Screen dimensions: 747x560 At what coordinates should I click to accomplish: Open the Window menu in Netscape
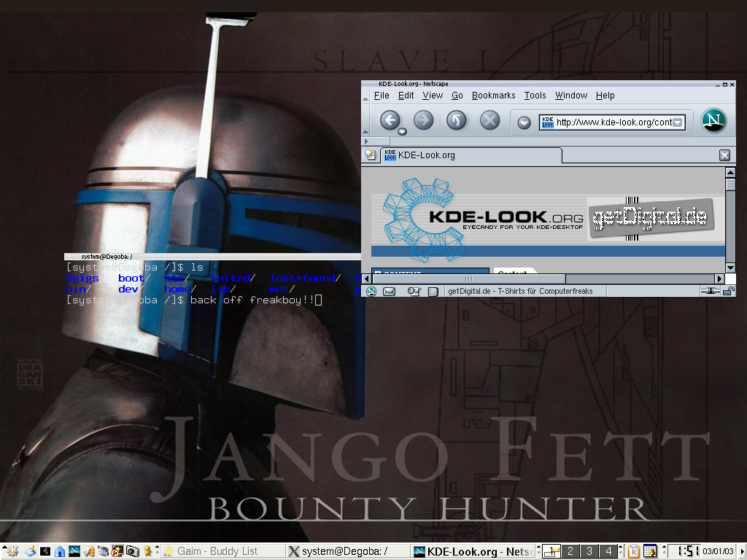[x=571, y=96]
